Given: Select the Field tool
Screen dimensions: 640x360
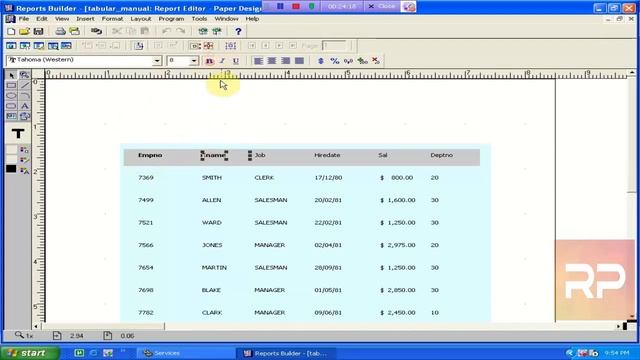Looking at the screenshot, I should point(11,116).
